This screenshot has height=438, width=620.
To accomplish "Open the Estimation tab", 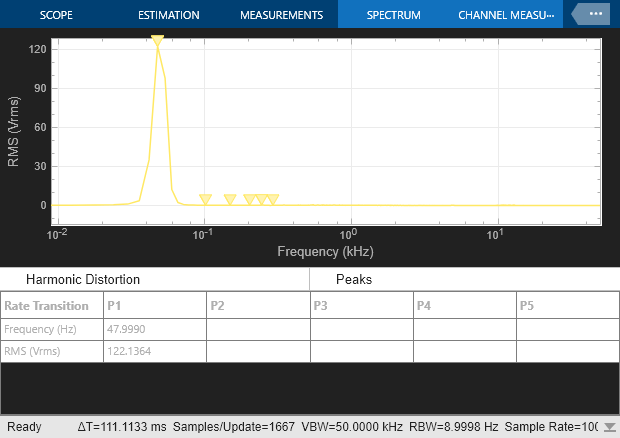I will click(x=168, y=16).
